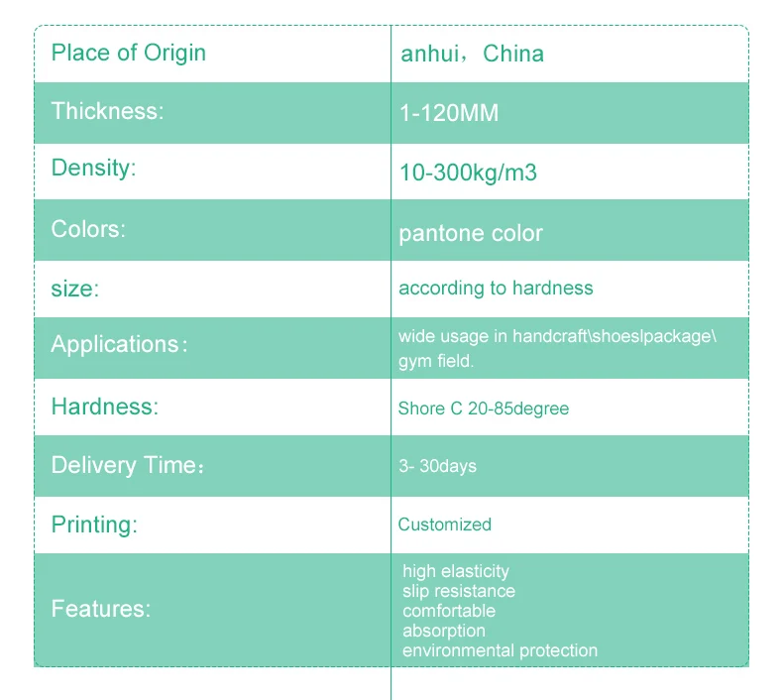The height and width of the screenshot is (700, 783).
Task: Select the 10-300kg/m3 density value
Action: pos(468,173)
